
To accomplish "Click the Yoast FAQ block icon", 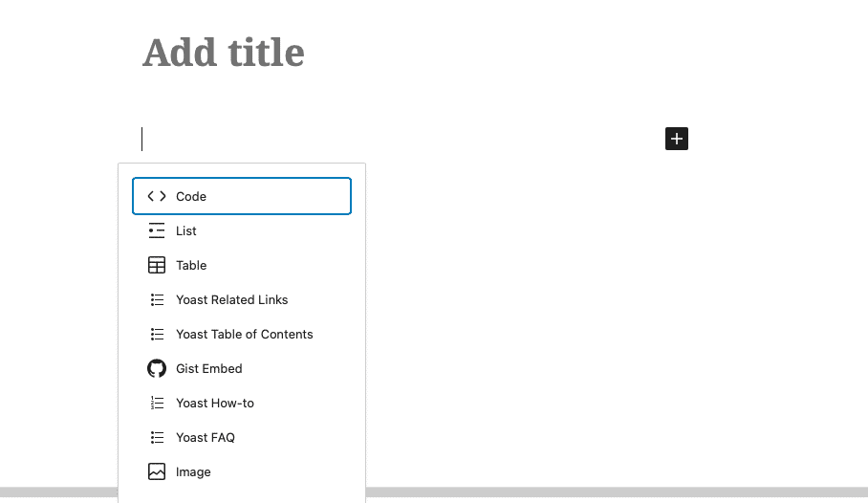I will [x=157, y=437].
